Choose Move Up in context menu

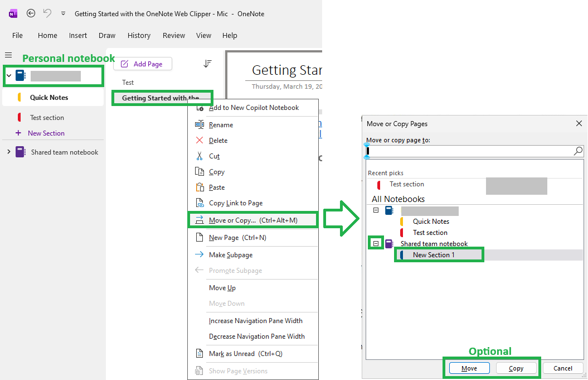tap(253, 287)
